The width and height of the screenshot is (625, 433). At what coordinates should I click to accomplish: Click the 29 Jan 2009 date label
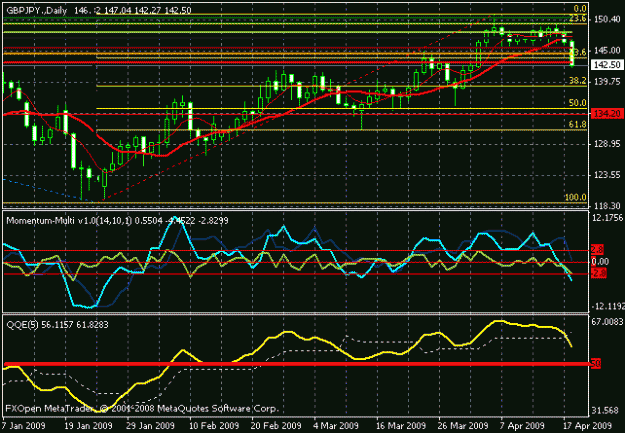pos(151,426)
